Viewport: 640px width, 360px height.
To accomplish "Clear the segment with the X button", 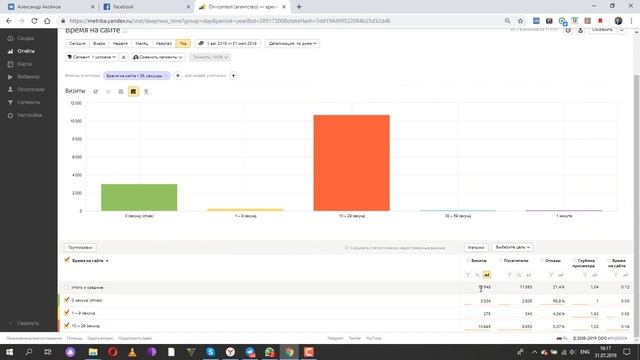I will (124, 57).
